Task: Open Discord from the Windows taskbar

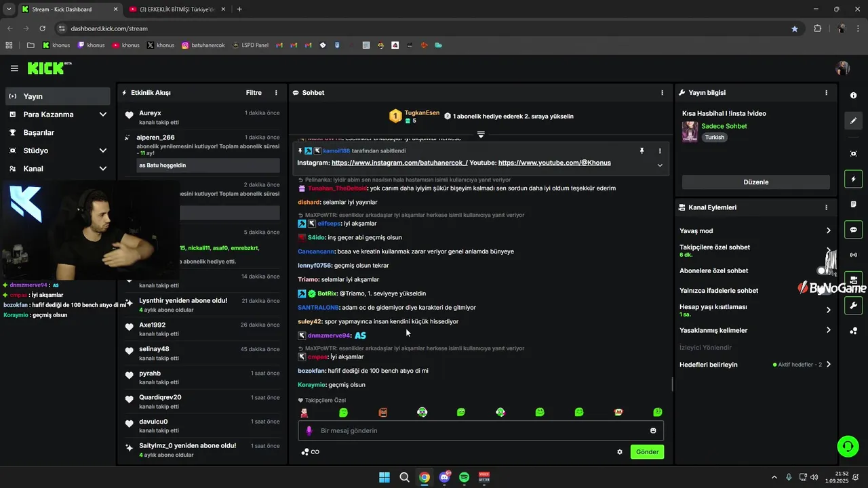Action: [x=444, y=477]
